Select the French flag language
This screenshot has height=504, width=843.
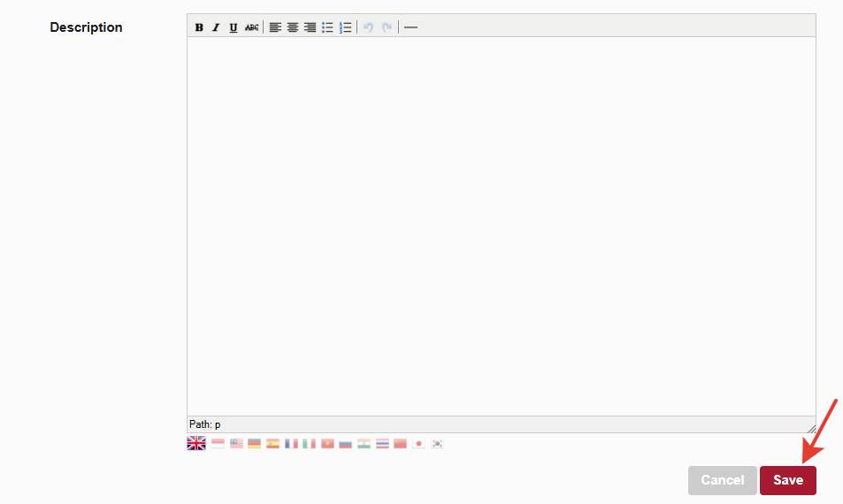(x=291, y=443)
